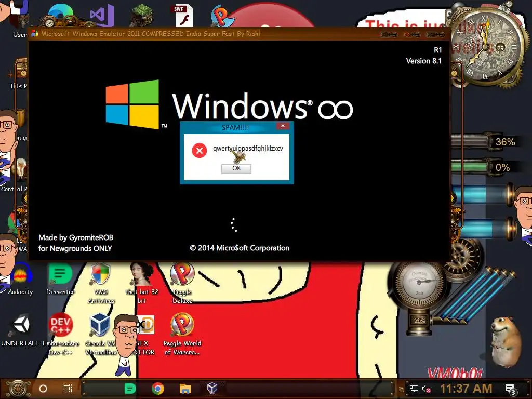532x399 pixels.
Task: Launch Google Chrome from taskbar
Action: coord(158,389)
